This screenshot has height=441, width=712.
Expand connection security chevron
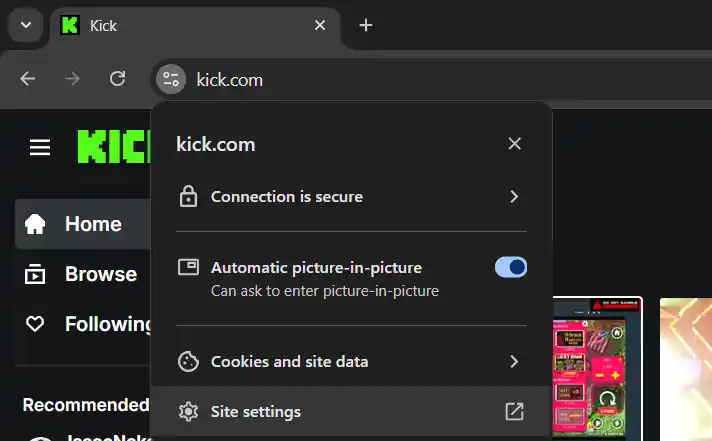514,197
